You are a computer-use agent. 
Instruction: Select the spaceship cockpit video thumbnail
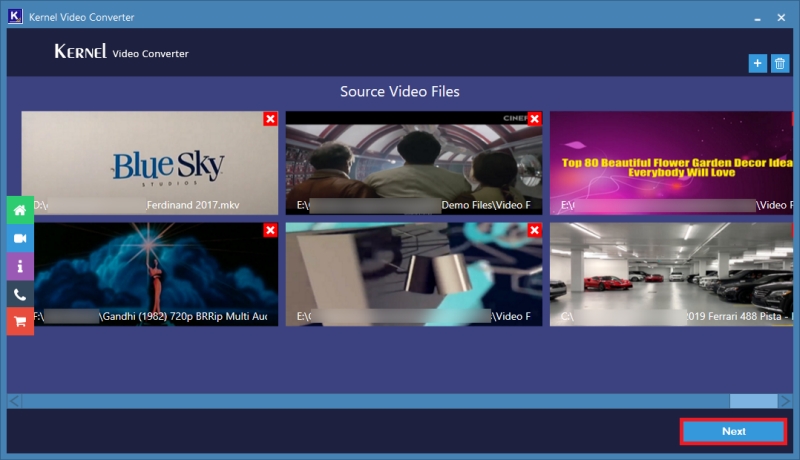tap(414, 163)
